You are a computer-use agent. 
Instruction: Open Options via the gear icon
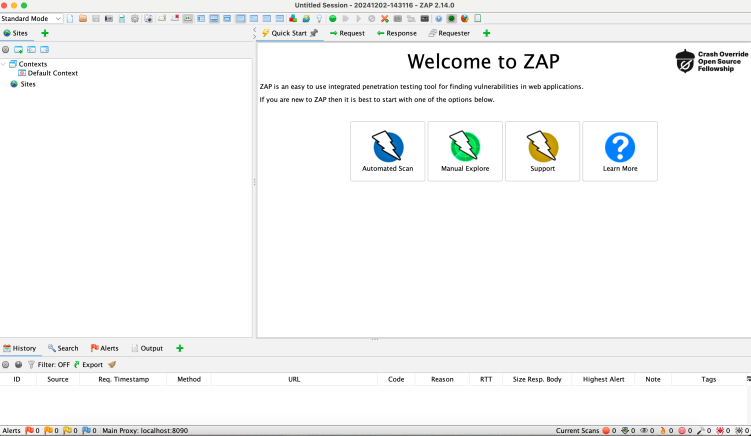pos(135,19)
